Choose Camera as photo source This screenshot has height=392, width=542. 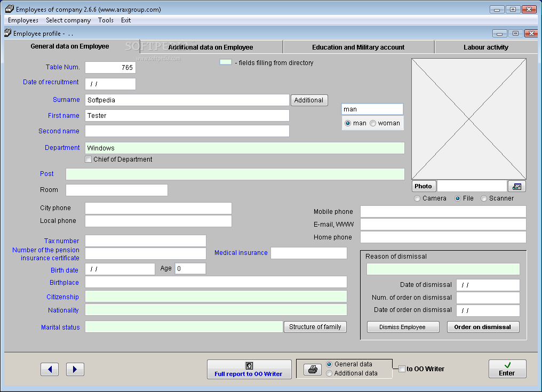[417, 198]
